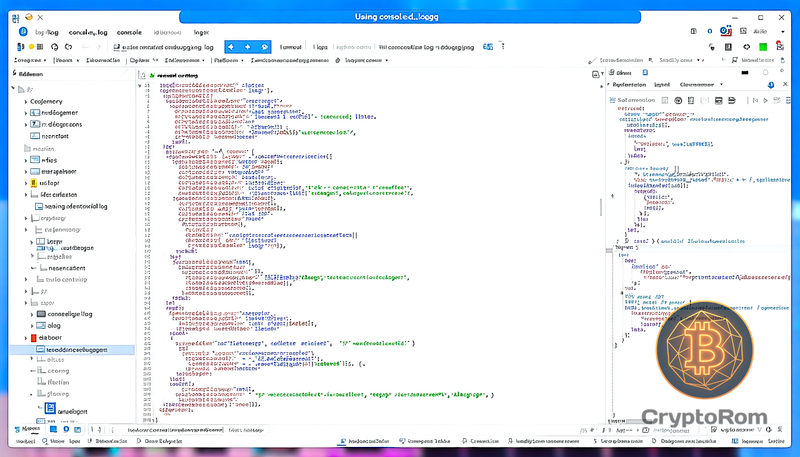The image size is (800, 457).
Task: Click the play arrow in right panel toolbar
Action: pos(765,100)
